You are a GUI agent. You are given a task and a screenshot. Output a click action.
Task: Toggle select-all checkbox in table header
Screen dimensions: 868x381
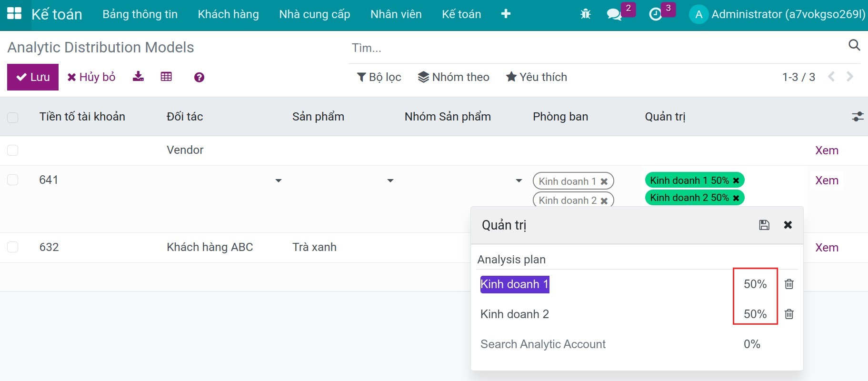[13, 117]
